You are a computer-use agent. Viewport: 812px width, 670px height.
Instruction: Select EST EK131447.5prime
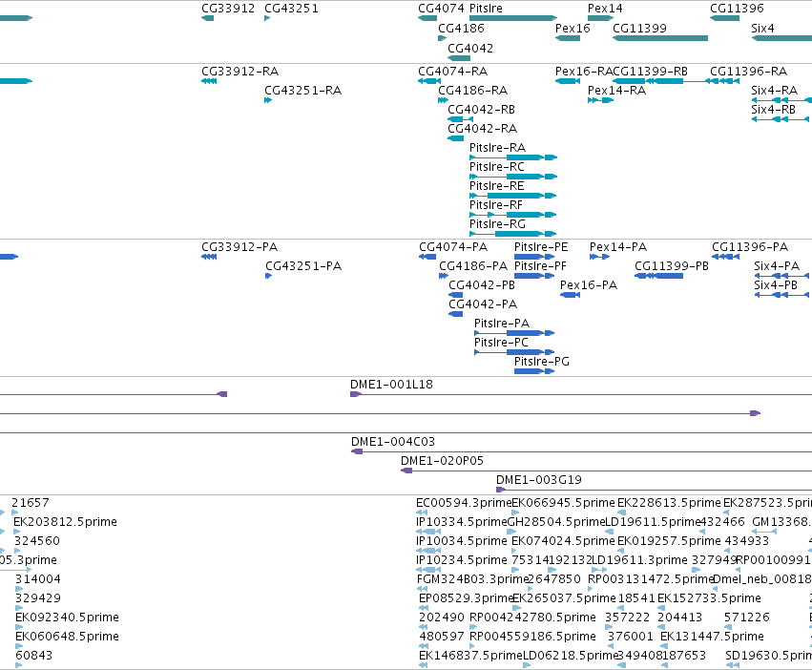pos(664,646)
